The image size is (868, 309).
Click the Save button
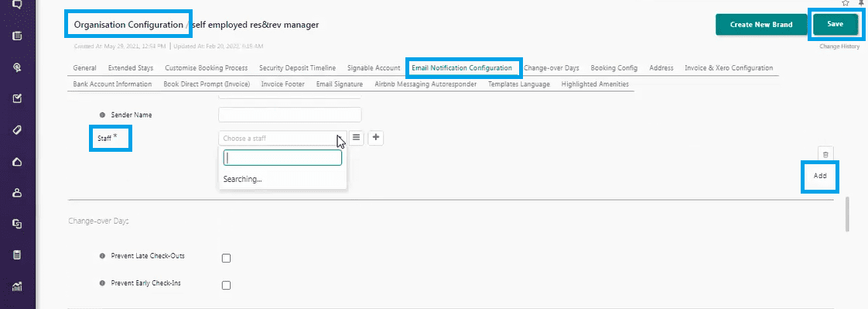coord(835,24)
